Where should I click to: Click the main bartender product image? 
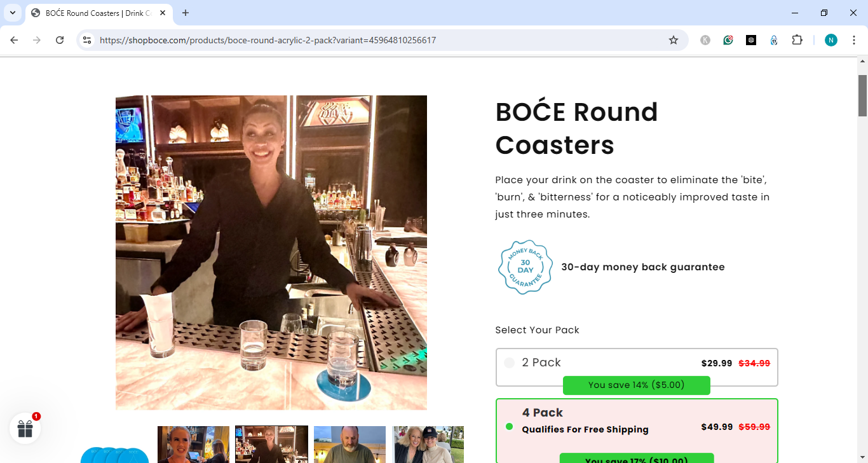[x=271, y=252]
